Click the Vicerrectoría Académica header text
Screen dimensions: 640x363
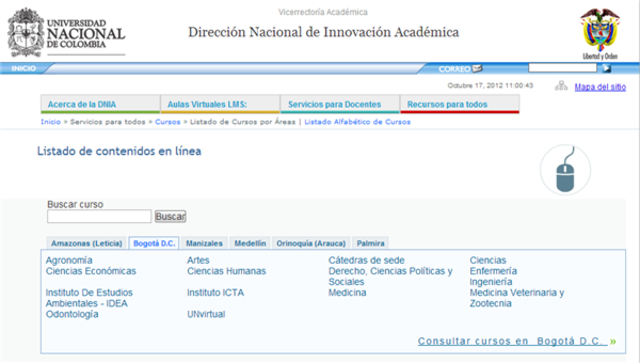(323, 12)
